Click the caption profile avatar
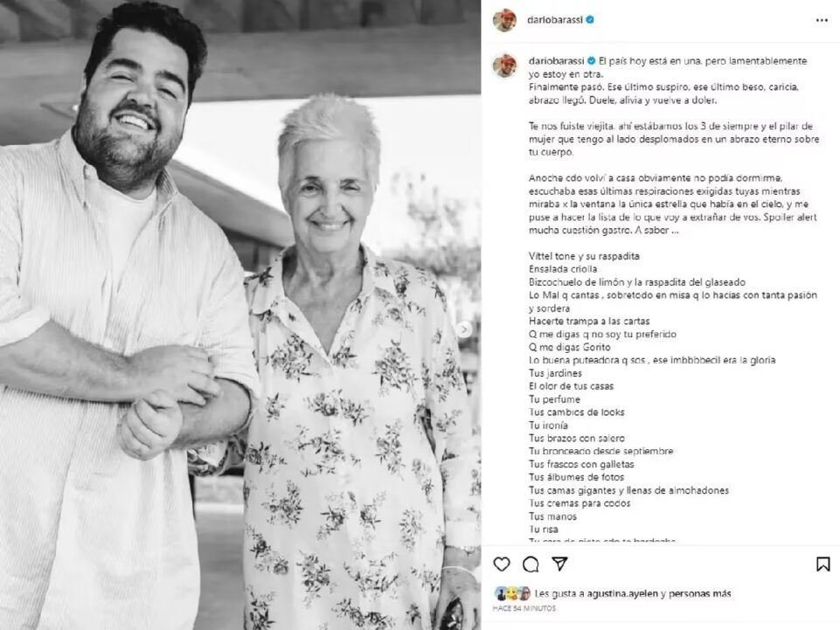The image size is (840, 630). (504, 66)
